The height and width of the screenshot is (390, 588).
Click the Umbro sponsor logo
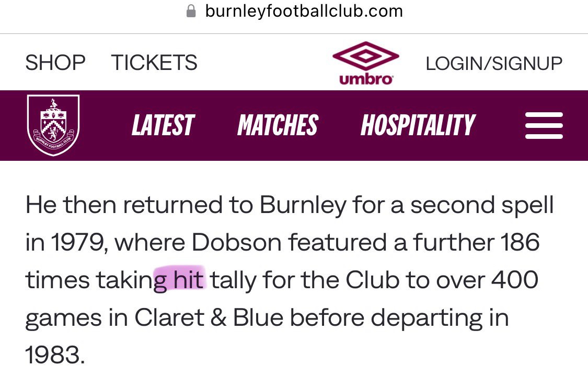pyautogui.click(x=366, y=63)
